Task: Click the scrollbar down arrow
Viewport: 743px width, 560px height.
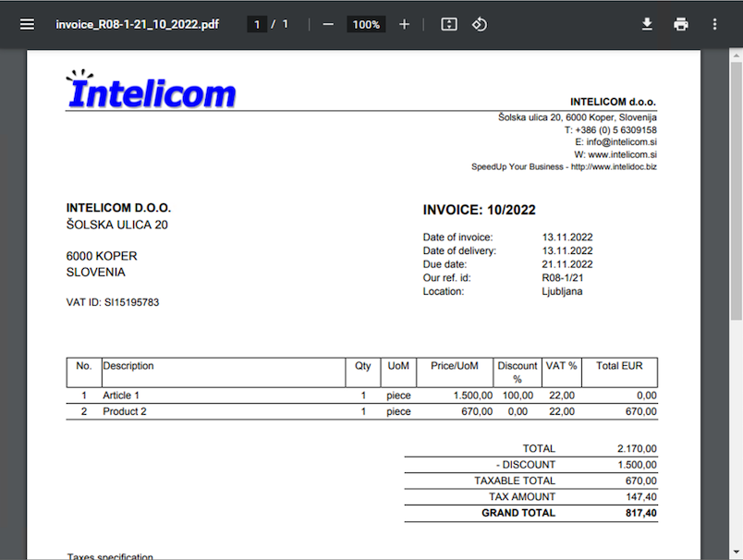Action: tap(736, 553)
